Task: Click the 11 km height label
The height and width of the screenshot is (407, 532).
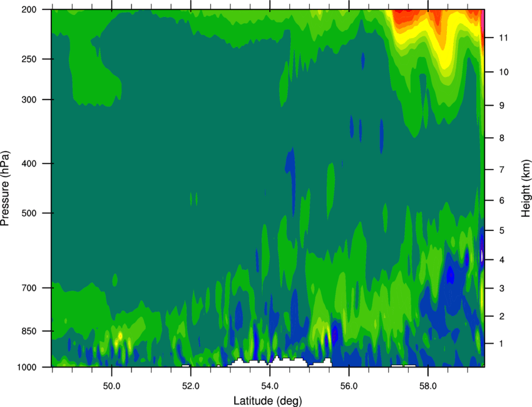Action: pyautogui.click(x=503, y=38)
